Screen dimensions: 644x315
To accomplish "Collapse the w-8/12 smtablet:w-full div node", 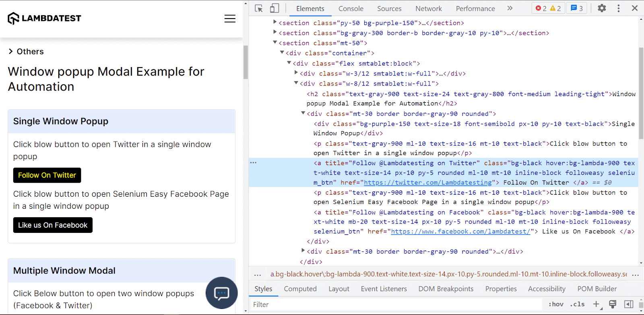I will click(296, 83).
